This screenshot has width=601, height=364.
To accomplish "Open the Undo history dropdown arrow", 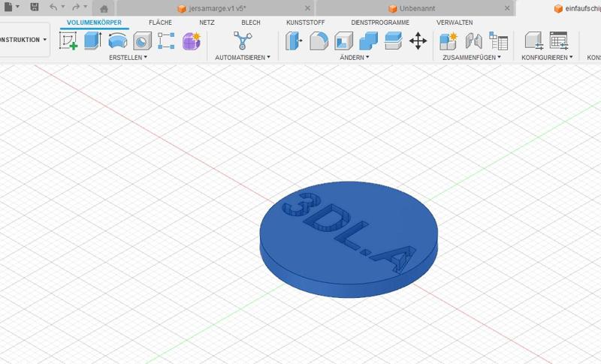I will click(63, 7).
